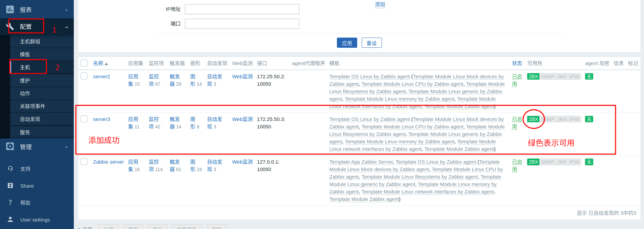Open the Zabbix server host link
The image size is (644, 229).
click(108, 162)
